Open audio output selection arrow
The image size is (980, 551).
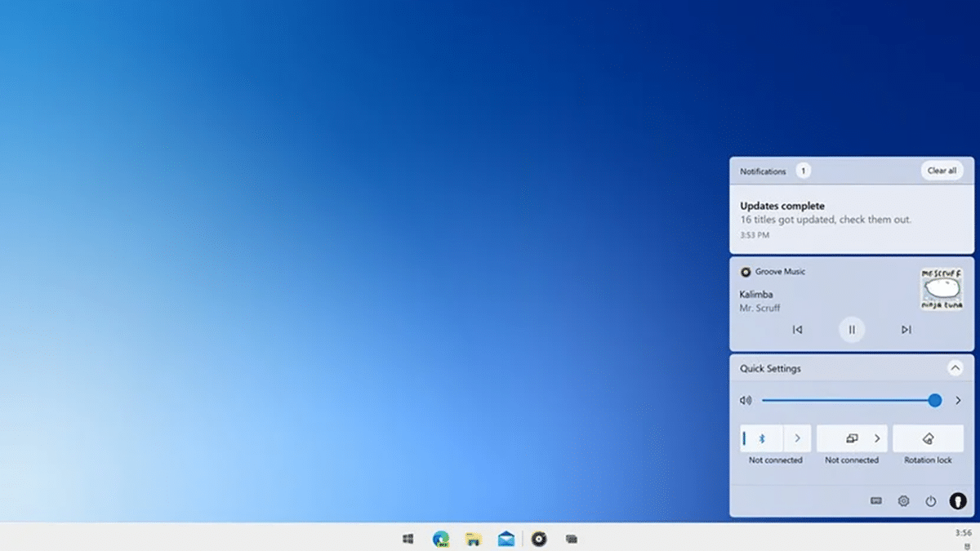tap(959, 400)
